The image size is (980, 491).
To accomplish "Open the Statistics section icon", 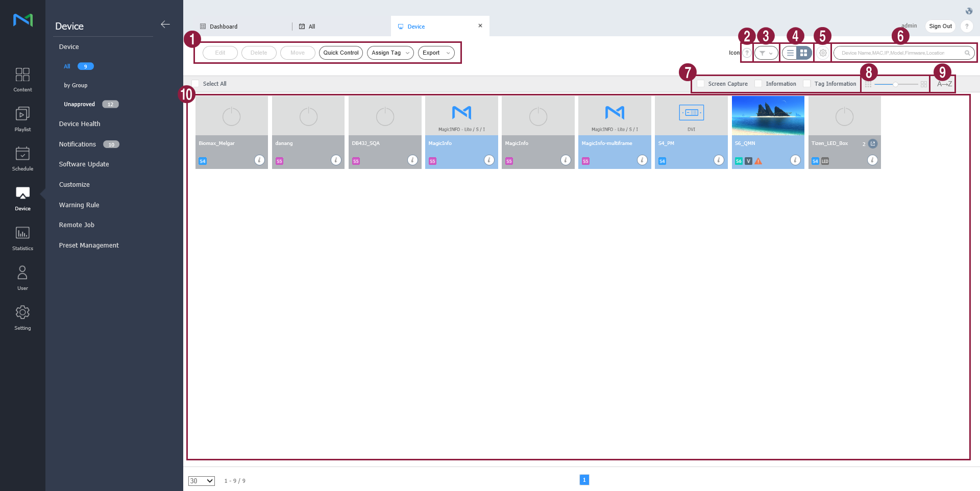I will (22, 238).
